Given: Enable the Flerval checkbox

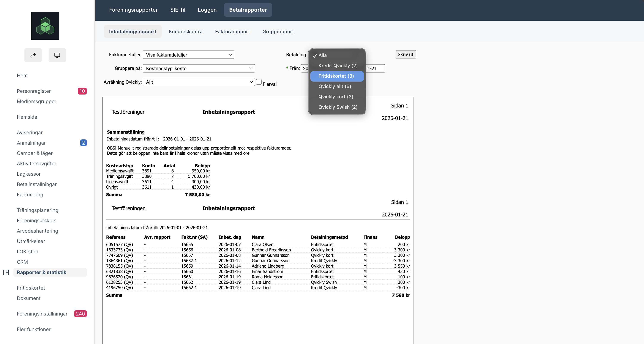Looking at the screenshot, I should click(x=259, y=82).
